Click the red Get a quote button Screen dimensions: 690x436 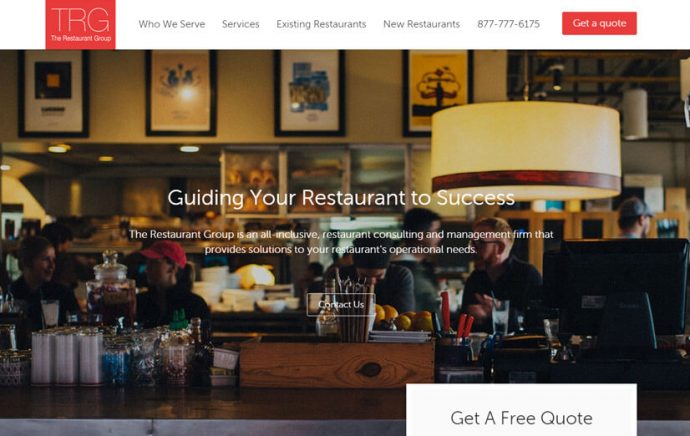[x=599, y=23]
